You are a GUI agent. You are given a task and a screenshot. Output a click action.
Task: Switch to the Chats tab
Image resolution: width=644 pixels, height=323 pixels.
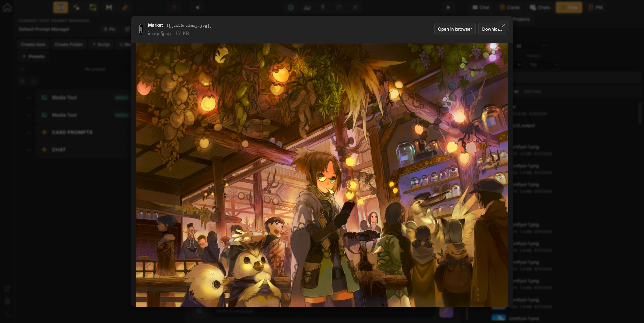coord(540,7)
